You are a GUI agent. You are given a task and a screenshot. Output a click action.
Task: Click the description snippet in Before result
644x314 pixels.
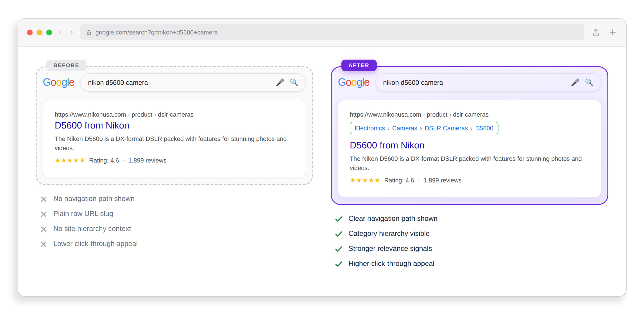click(x=171, y=144)
